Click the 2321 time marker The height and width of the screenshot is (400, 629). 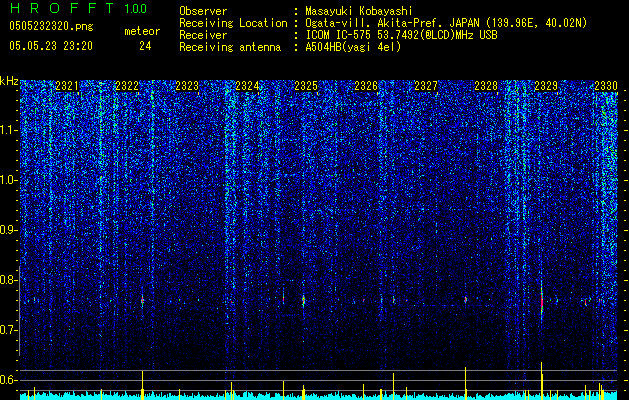(x=67, y=86)
